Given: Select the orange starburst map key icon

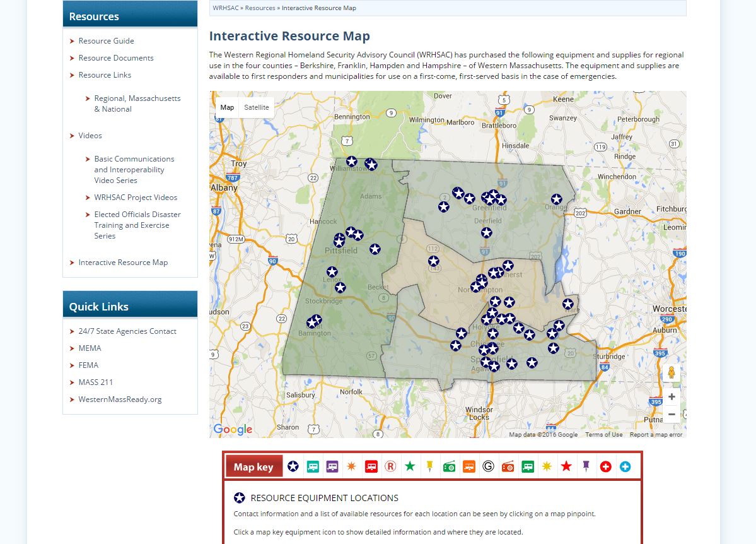Looking at the screenshot, I should [x=351, y=466].
